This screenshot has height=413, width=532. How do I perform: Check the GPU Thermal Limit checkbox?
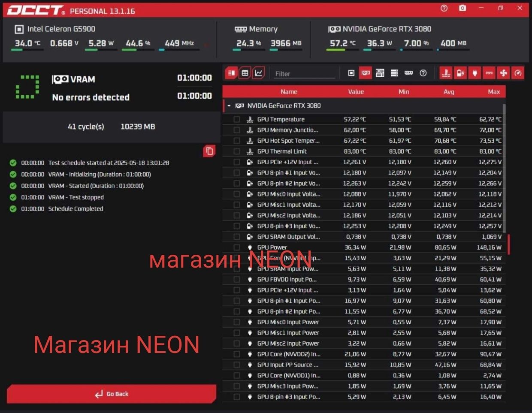click(x=237, y=151)
